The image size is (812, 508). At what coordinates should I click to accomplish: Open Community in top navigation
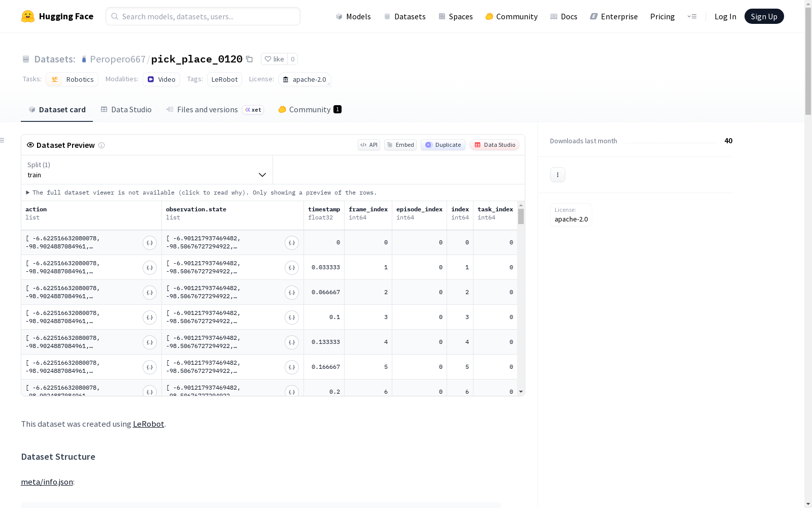tap(512, 16)
